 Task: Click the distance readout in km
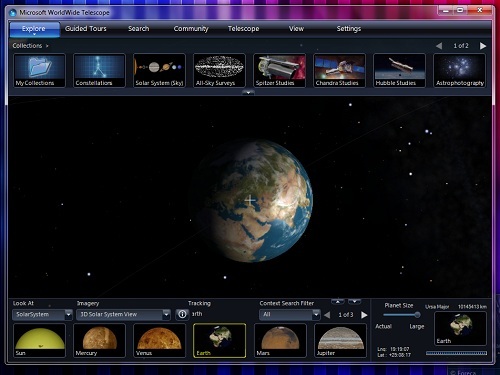[472, 307]
